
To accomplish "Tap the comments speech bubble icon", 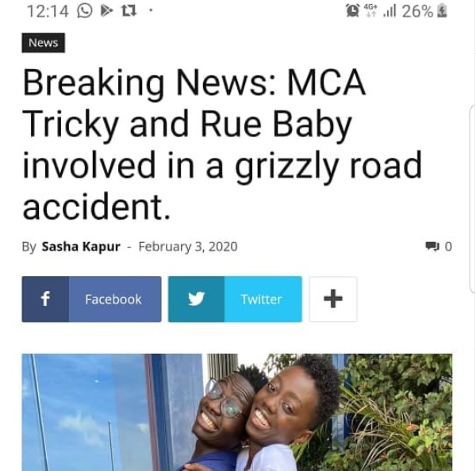I will coord(432,246).
